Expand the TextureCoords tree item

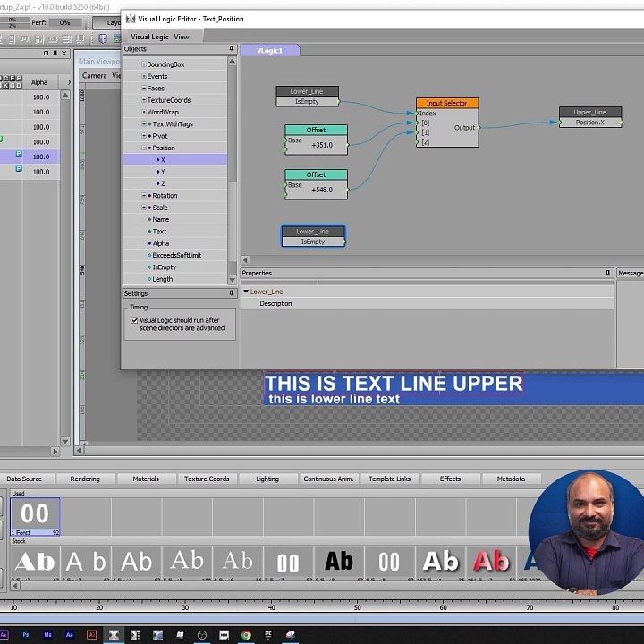coord(144,100)
